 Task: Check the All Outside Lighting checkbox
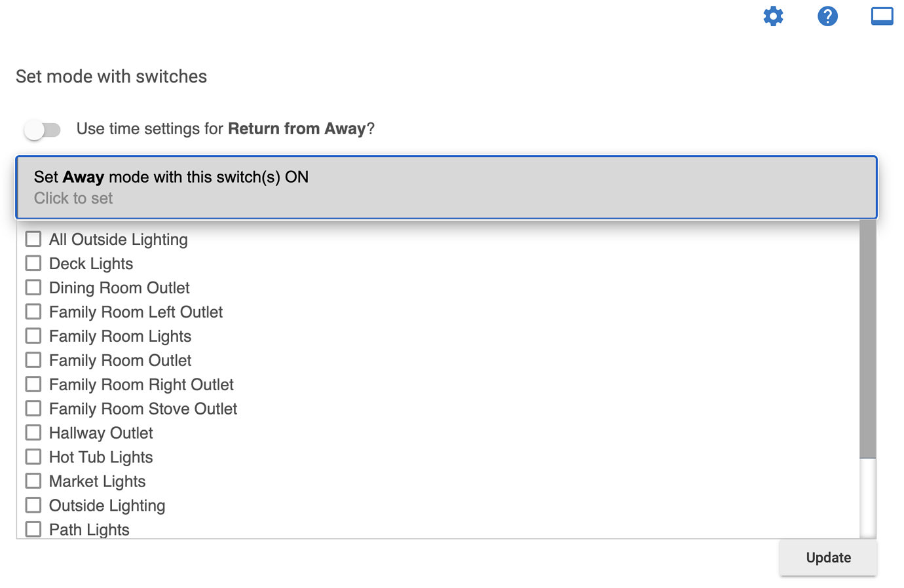(x=33, y=239)
